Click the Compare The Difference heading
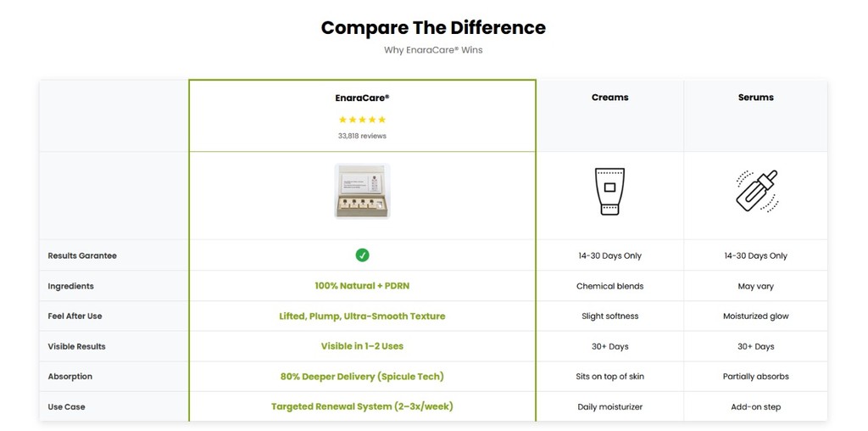 click(x=433, y=27)
